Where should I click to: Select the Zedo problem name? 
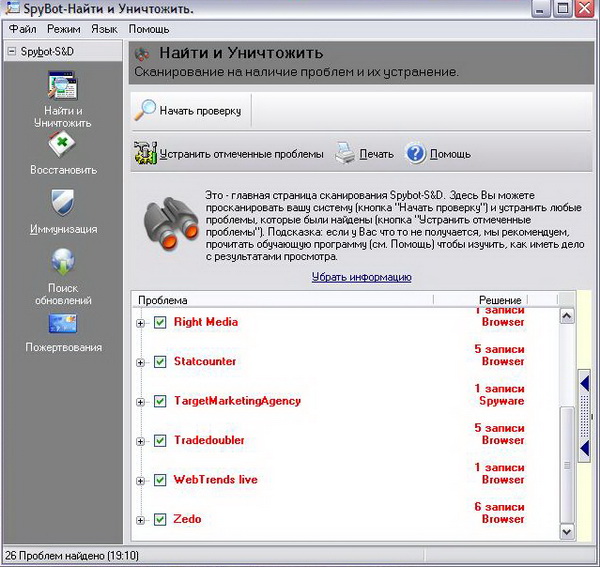(187, 519)
